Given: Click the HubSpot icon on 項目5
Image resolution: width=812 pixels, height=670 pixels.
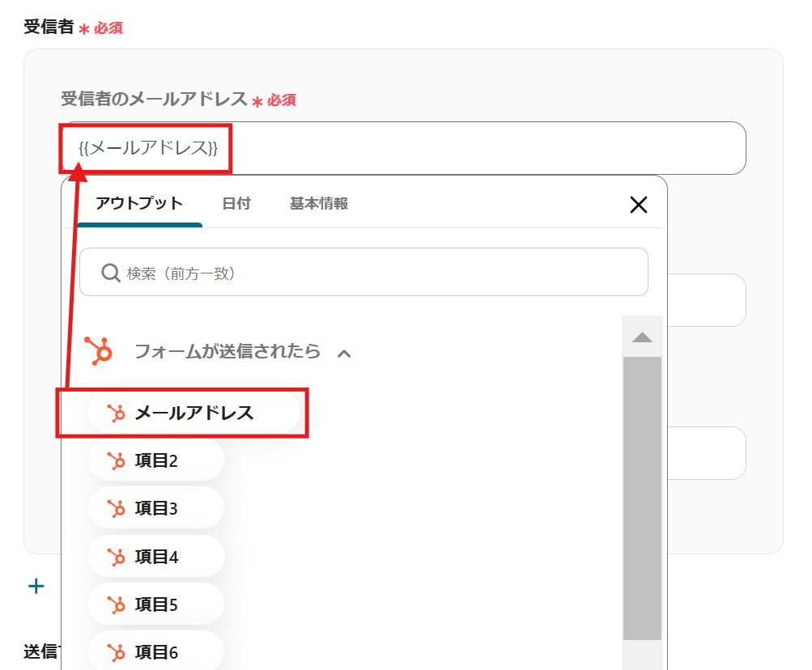Looking at the screenshot, I should tap(117, 604).
